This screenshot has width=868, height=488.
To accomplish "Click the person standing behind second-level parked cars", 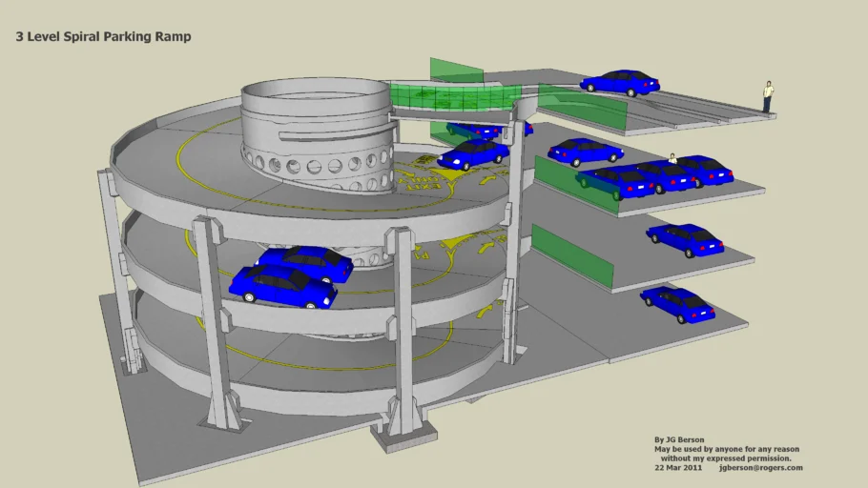I will click(672, 158).
